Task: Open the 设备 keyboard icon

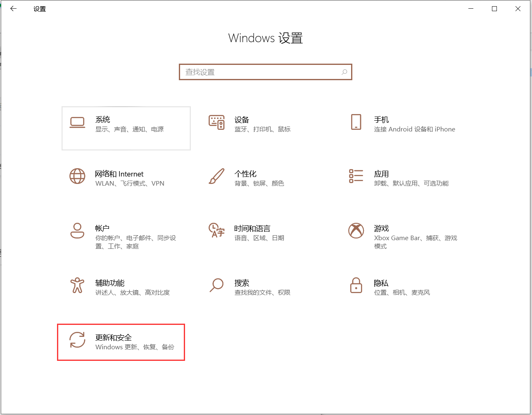Action: tap(216, 122)
